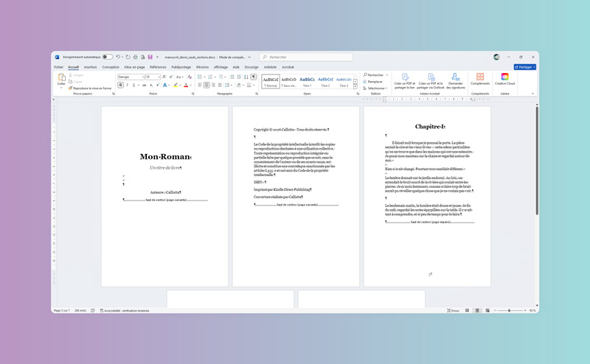Click the clear formatting icon

pos(190,77)
